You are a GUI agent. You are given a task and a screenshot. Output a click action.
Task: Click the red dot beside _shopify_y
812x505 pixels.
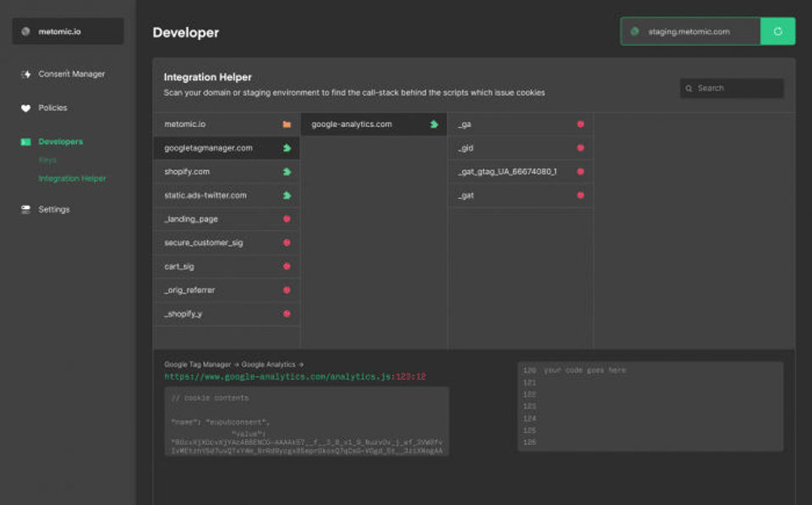click(x=287, y=314)
